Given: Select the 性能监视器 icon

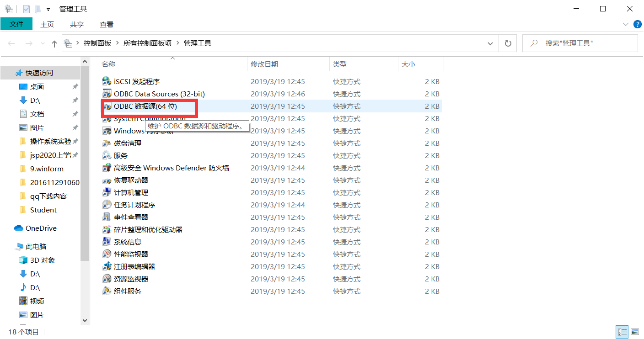Looking at the screenshot, I should [x=107, y=254].
